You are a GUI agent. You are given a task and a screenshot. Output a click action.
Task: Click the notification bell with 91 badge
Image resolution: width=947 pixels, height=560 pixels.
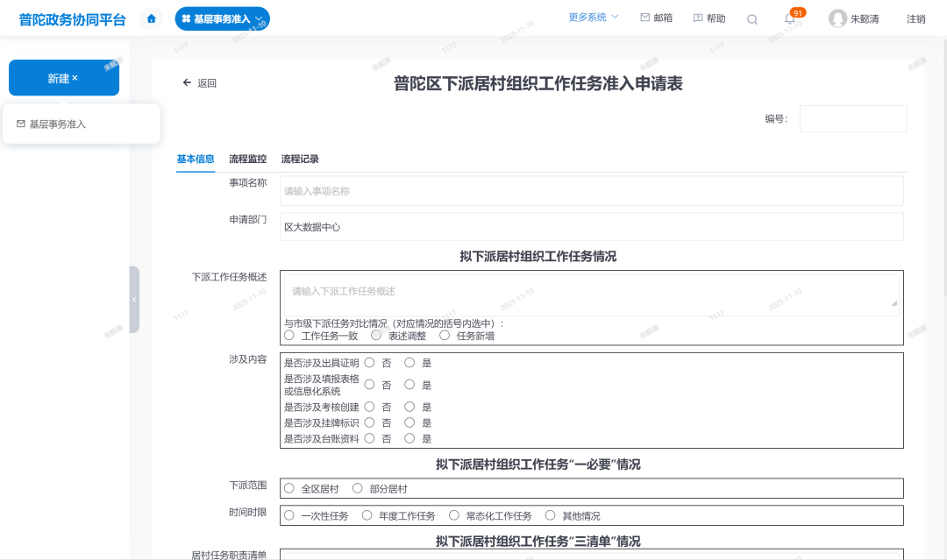(x=790, y=18)
